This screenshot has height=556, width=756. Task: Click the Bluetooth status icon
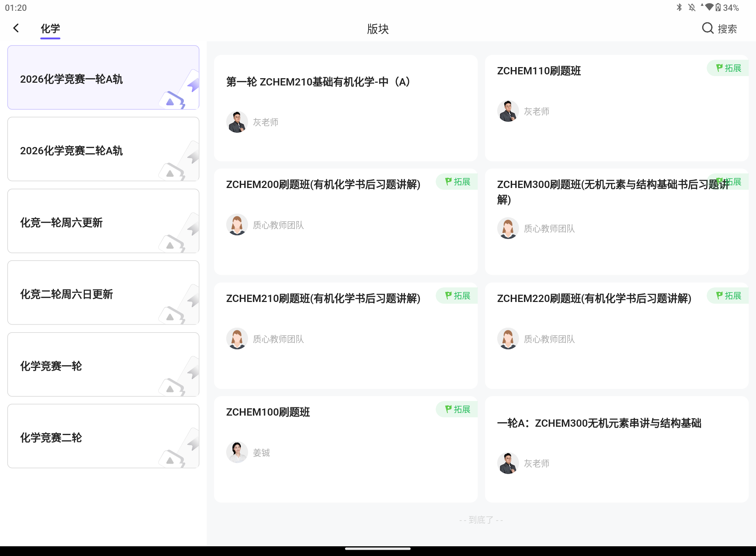click(x=679, y=7)
